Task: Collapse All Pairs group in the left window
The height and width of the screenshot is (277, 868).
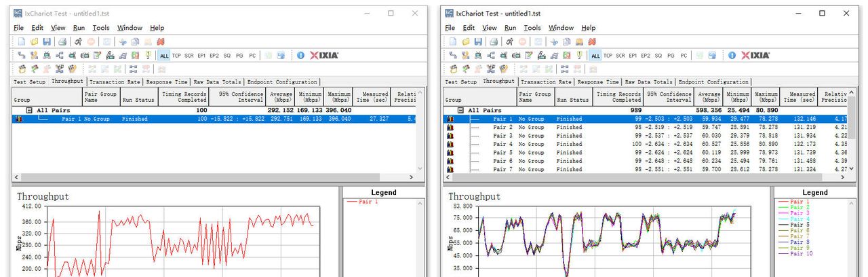Action: [29, 110]
